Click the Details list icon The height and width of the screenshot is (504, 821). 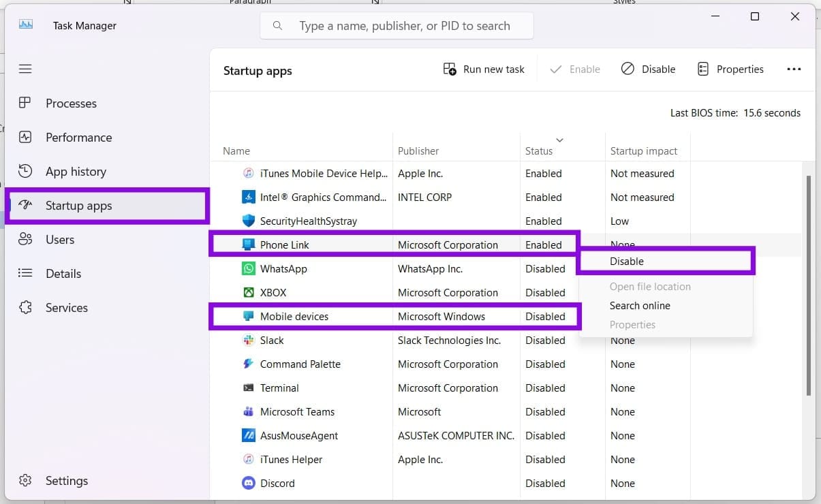click(x=25, y=273)
